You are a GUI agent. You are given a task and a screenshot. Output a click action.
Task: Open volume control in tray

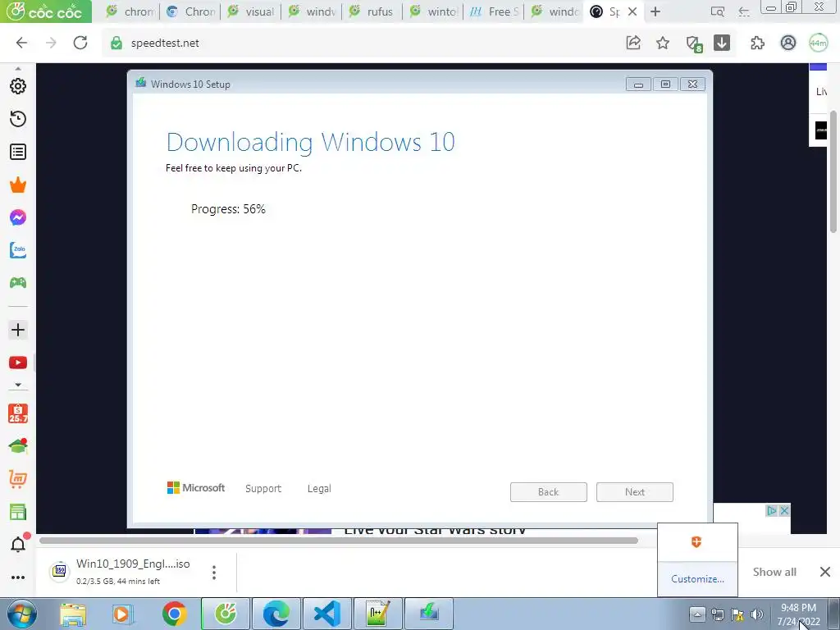[757, 614]
